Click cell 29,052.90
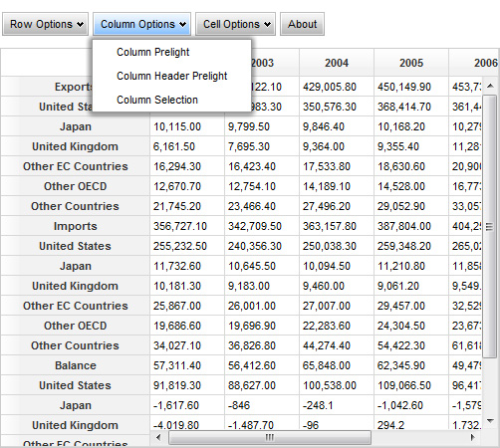Image resolution: width=500 pixels, height=448 pixels. coord(411,206)
